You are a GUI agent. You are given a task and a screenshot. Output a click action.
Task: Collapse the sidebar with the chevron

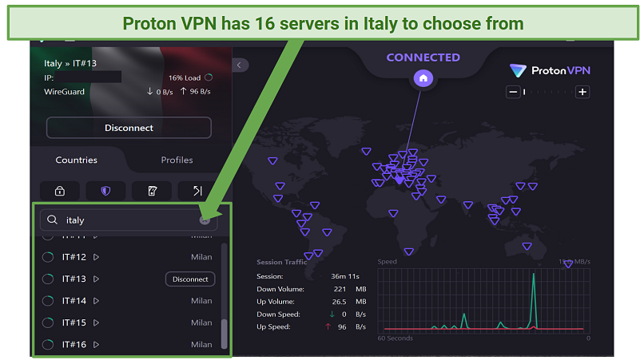pos(240,65)
